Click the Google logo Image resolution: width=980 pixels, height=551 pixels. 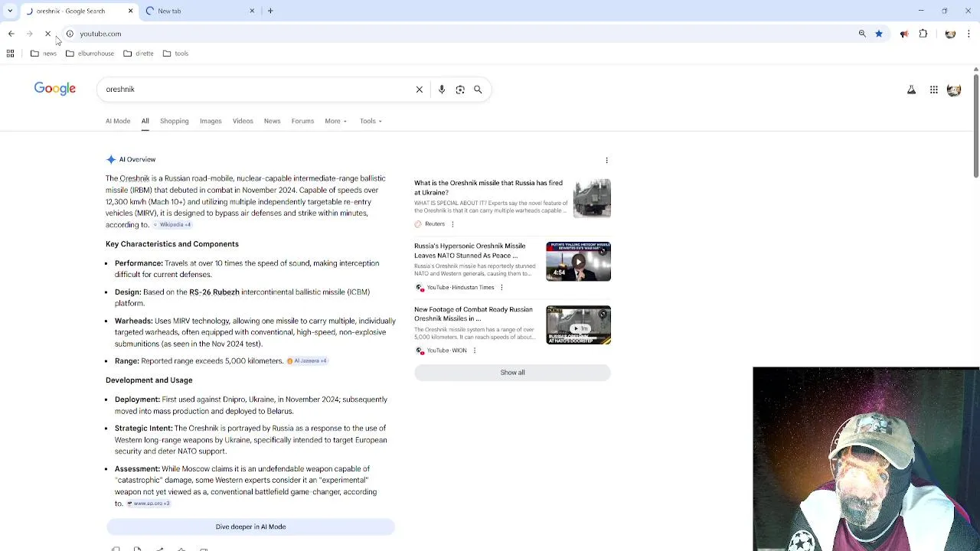[55, 89]
